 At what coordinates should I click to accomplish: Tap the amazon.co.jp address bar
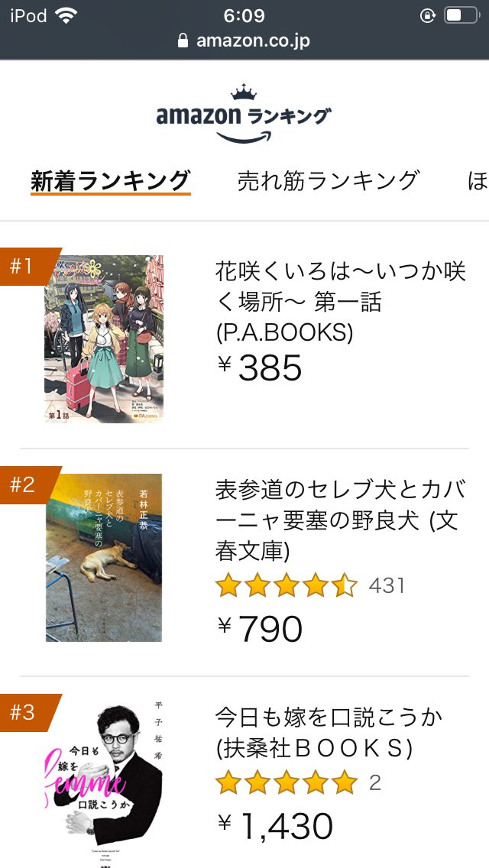click(x=244, y=41)
